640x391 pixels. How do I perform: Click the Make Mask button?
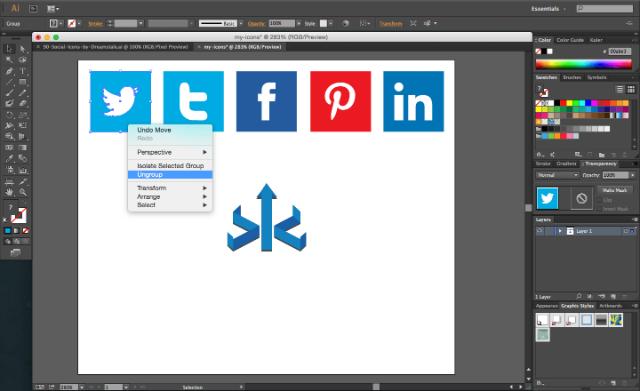click(x=614, y=190)
